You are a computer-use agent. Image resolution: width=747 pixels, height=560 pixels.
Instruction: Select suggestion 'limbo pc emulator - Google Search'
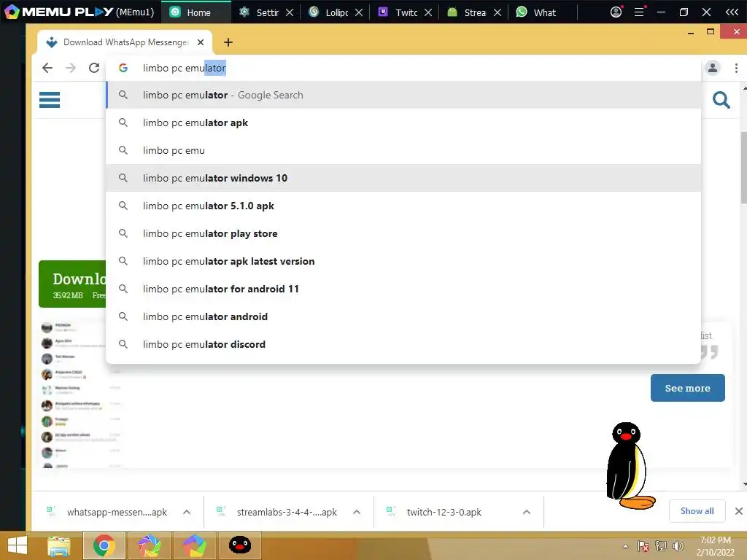403,95
